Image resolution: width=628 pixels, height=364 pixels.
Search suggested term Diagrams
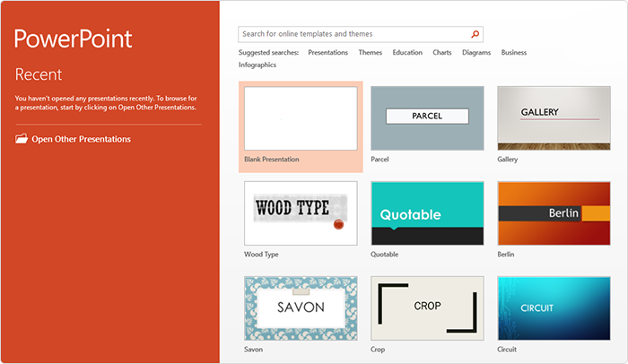tap(476, 53)
